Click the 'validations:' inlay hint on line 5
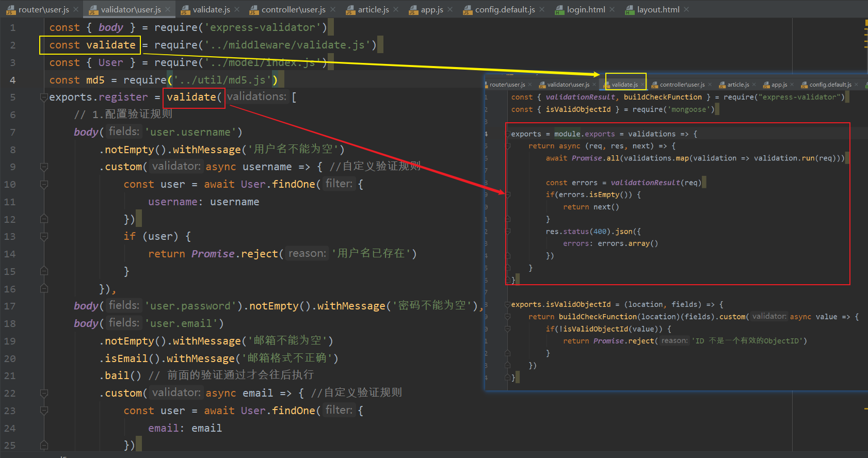This screenshot has width=868, height=458. pos(256,96)
